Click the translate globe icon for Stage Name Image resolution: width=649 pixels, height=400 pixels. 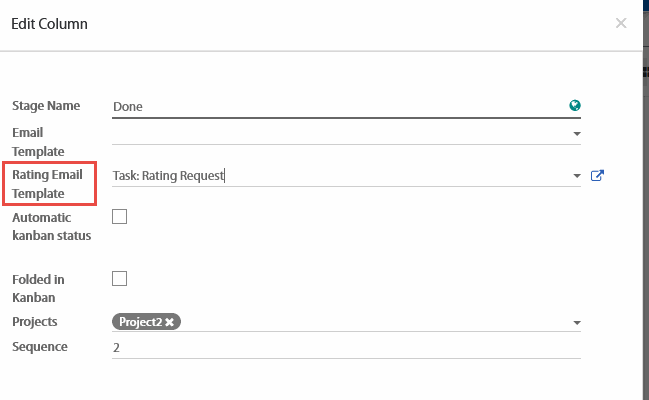(575, 106)
